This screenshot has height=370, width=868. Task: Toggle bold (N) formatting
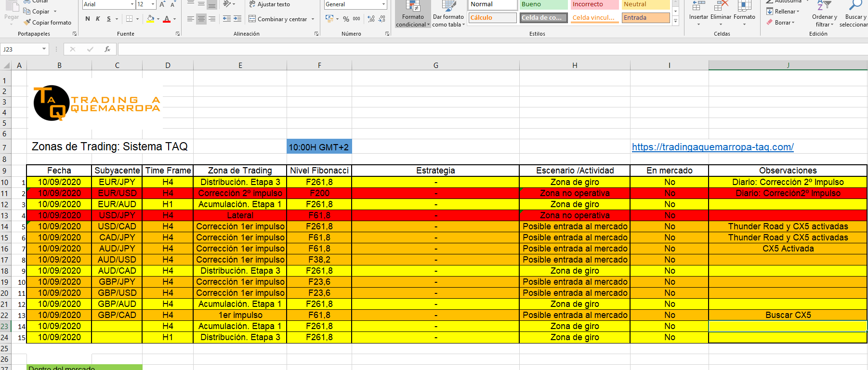[87, 19]
